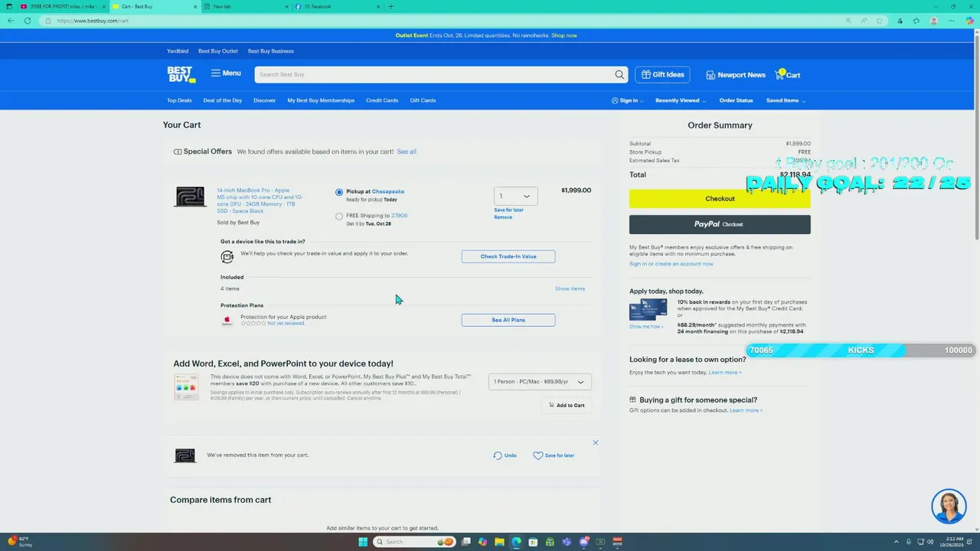Open the virtual assistant chat avatar

[949, 507]
